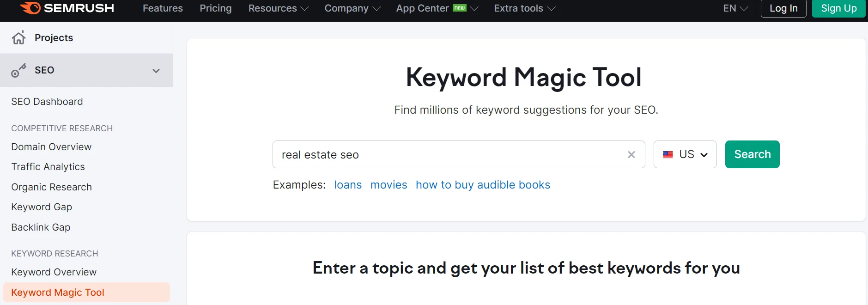Open the Pricing page from the top menu
This screenshot has width=868, height=305.
pos(215,8)
